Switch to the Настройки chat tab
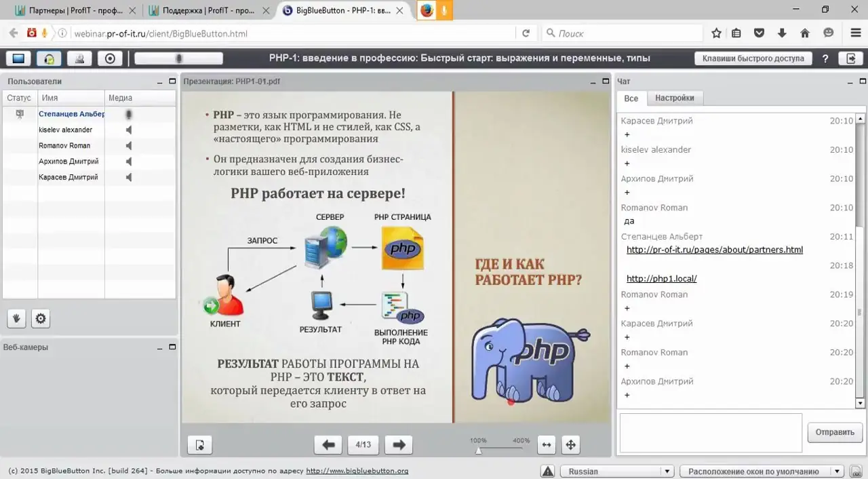 click(x=675, y=98)
